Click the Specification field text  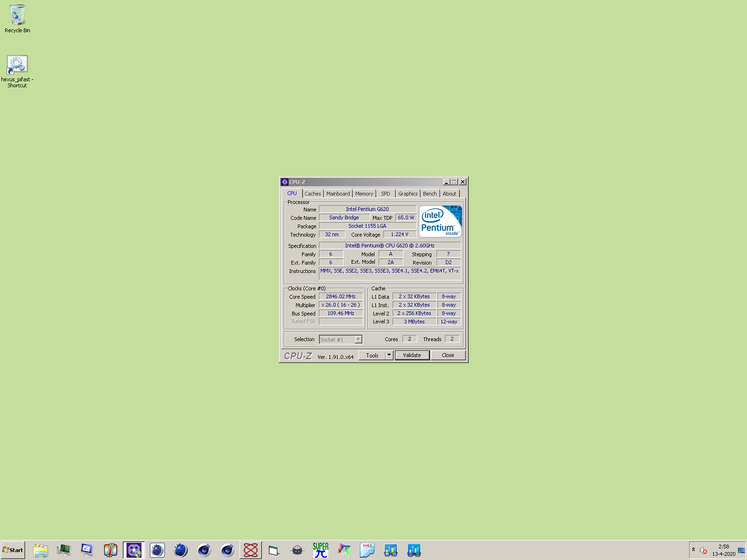click(390, 245)
